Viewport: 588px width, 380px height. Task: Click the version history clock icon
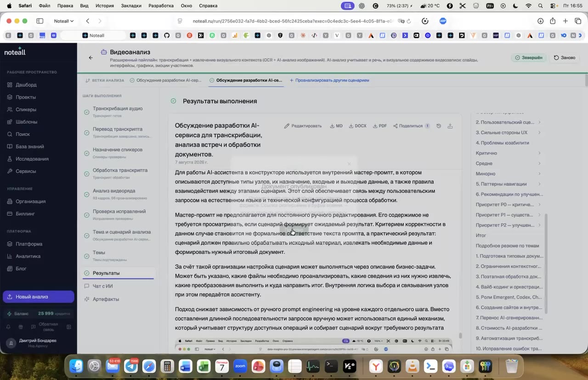pyautogui.click(x=439, y=126)
